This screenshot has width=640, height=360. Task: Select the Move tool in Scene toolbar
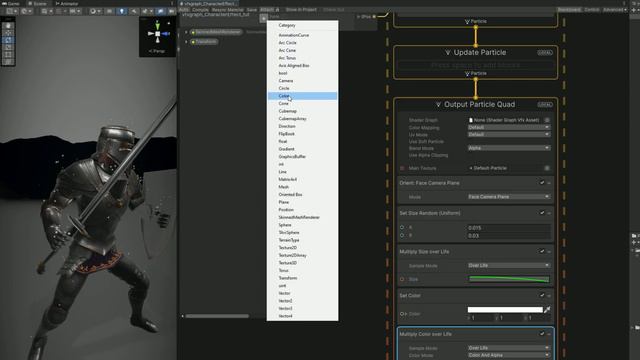[8, 33]
